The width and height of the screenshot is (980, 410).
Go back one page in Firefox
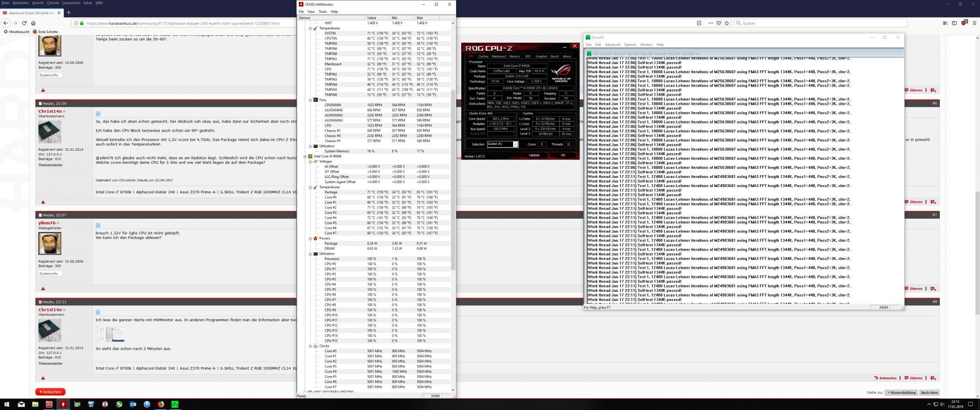pyautogui.click(x=6, y=23)
